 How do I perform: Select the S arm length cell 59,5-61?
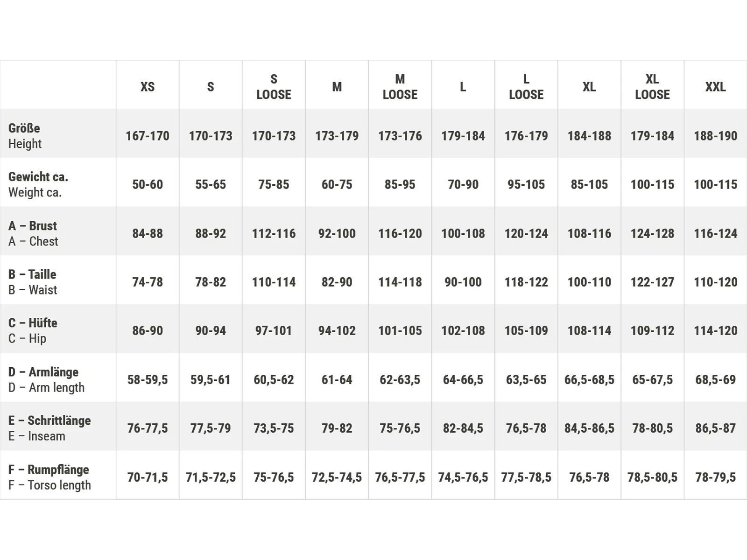(x=211, y=379)
